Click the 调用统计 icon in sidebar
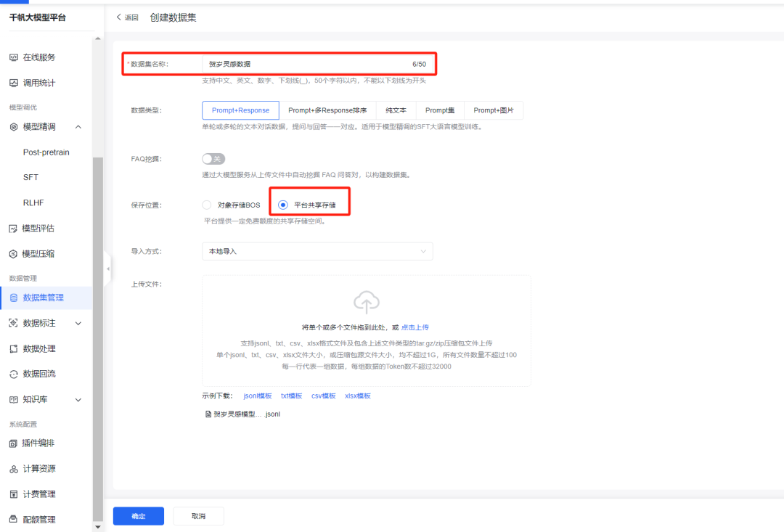 14,83
